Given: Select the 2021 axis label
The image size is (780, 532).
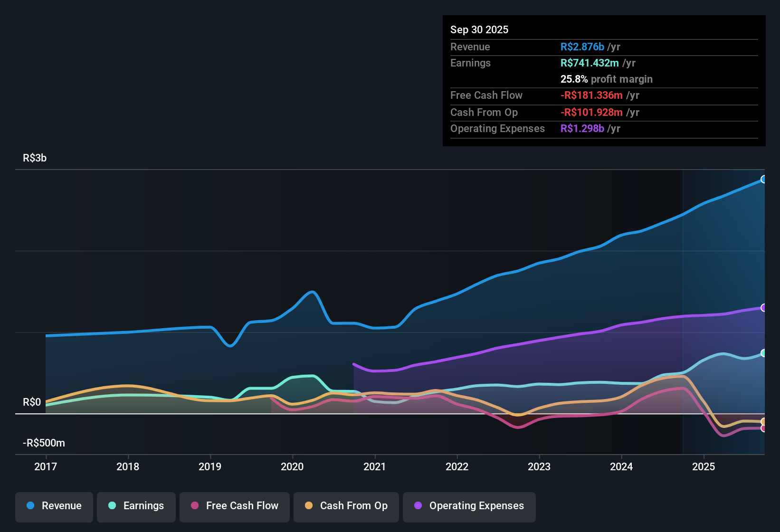Looking at the screenshot, I should 375,467.
